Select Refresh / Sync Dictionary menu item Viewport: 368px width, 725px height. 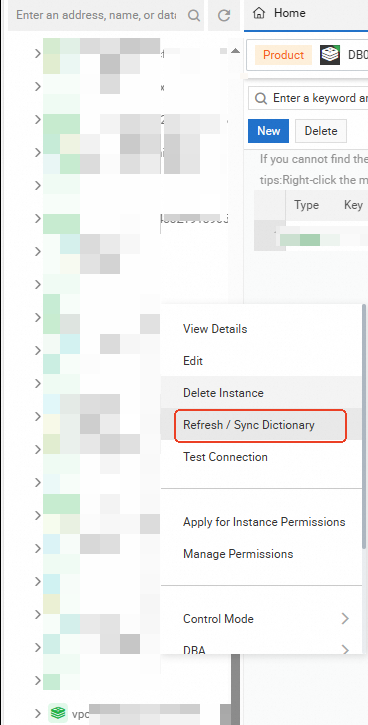pos(249,425)
